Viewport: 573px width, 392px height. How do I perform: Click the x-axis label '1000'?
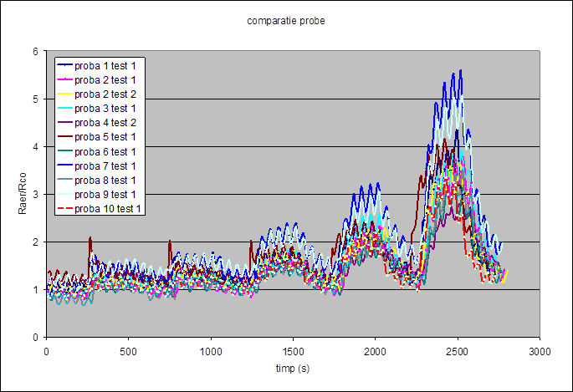click(x=211, y=352)
